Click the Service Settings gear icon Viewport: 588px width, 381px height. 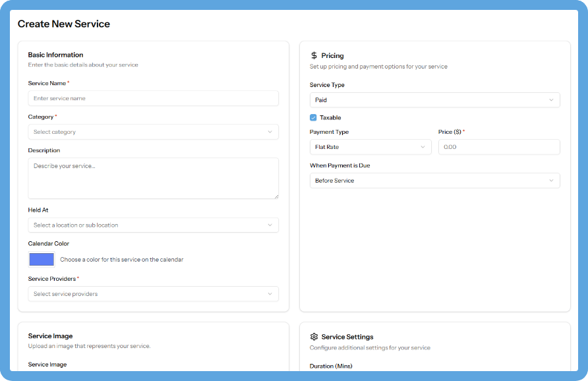(x=314, y=337)
